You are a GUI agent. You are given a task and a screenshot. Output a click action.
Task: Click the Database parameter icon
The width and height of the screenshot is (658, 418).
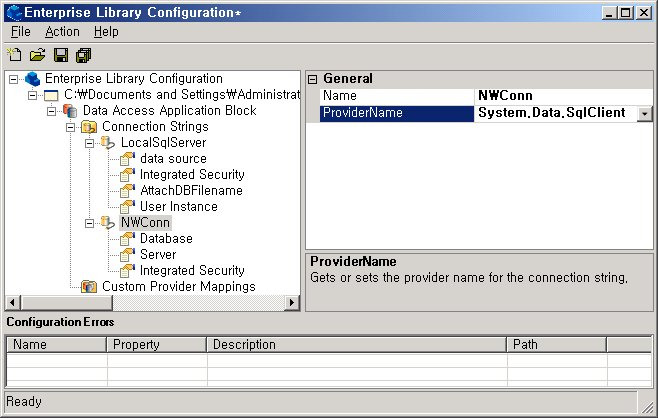click(127, 238)
